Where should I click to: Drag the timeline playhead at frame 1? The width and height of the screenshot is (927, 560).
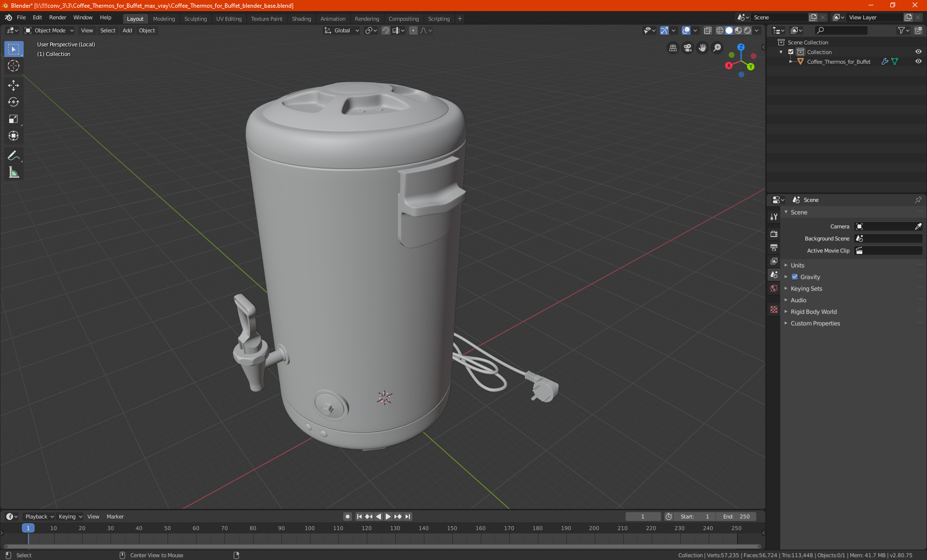28,528
